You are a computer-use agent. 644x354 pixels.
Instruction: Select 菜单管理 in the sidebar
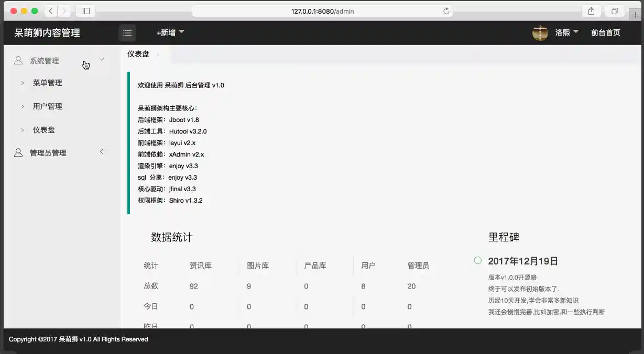(x=47, y=82)
